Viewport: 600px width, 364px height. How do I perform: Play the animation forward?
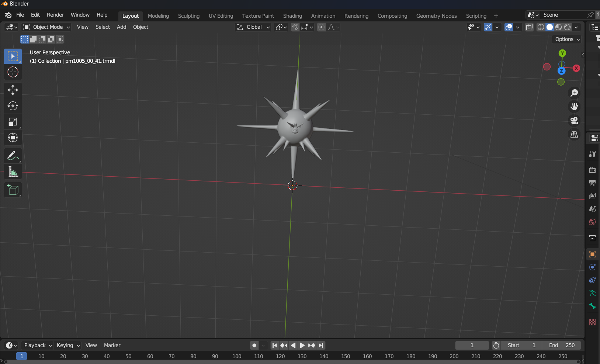coord(302,345)
